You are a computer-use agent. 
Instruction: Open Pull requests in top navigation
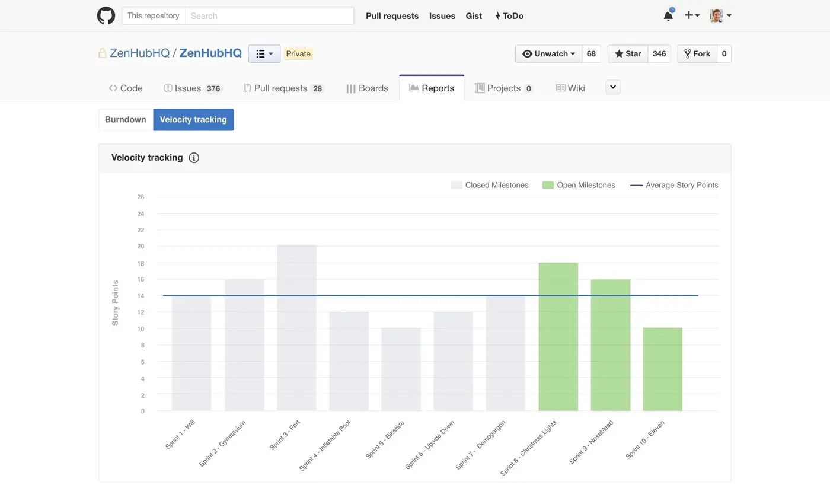[392, 16]
